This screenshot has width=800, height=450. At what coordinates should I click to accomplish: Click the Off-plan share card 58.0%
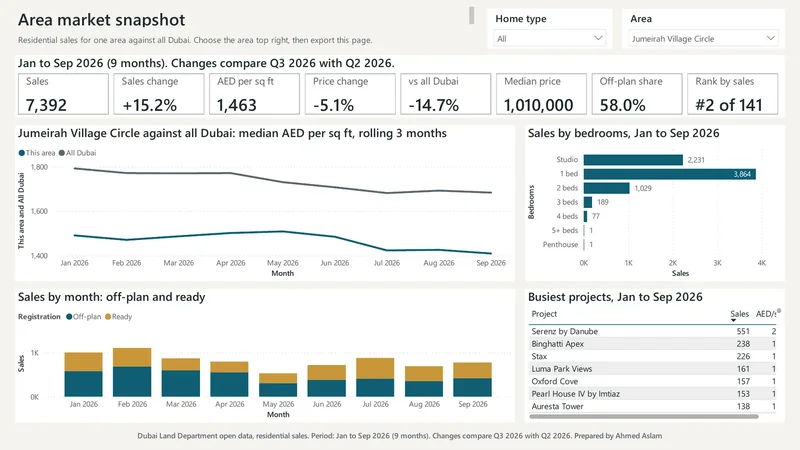637,94
